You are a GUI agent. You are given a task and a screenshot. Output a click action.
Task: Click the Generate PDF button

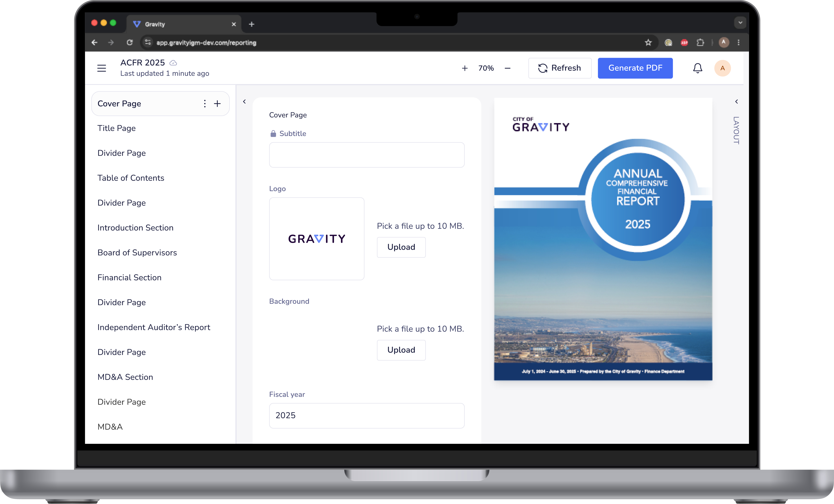pos(635,68)
